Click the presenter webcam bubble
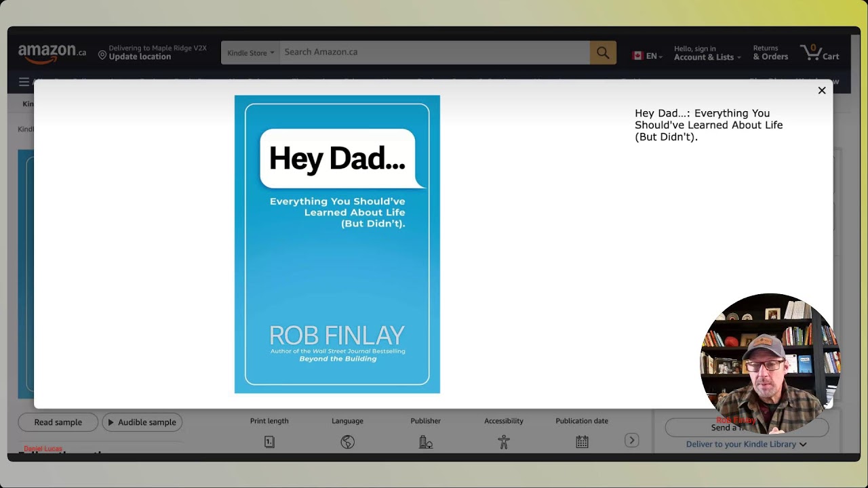 (770, 363)
